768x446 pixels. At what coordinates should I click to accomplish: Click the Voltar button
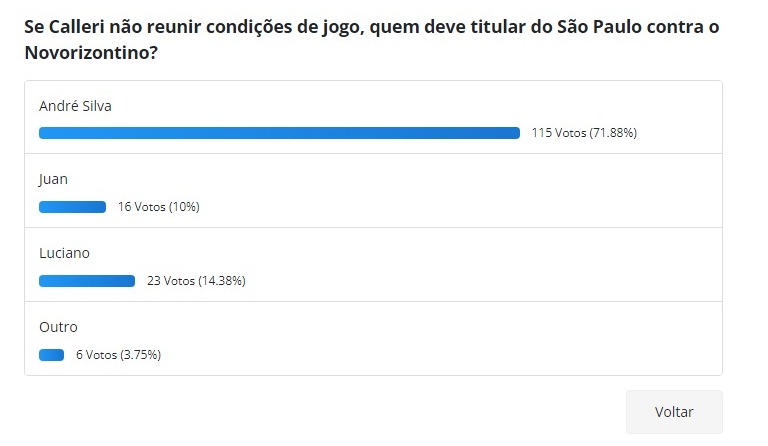point(673,412)
